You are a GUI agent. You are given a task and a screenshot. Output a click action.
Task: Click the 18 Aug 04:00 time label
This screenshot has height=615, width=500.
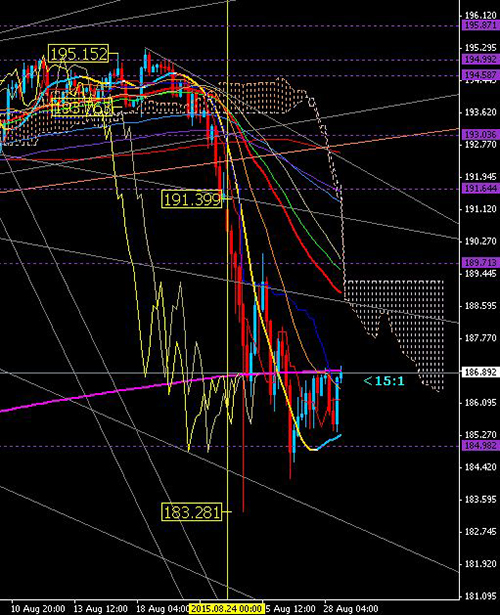tap(163, 609)
